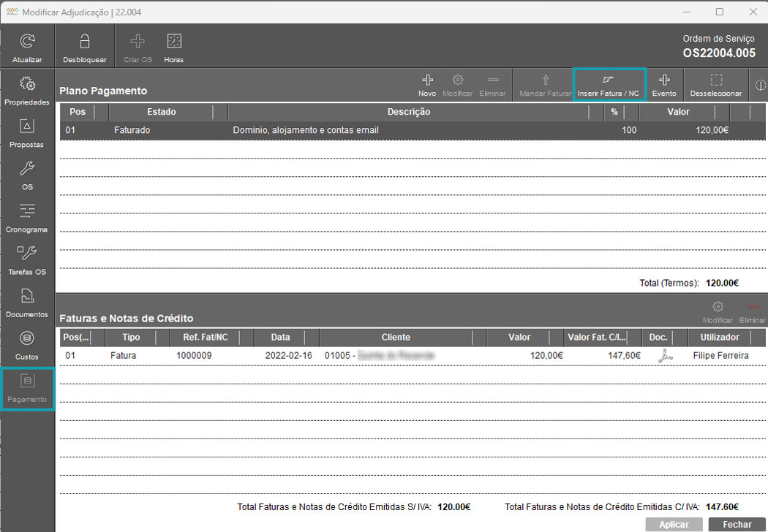Open the PDF document icon for invoice 1000009
This screenshot has height=532, width=768.
pos(665,355)
